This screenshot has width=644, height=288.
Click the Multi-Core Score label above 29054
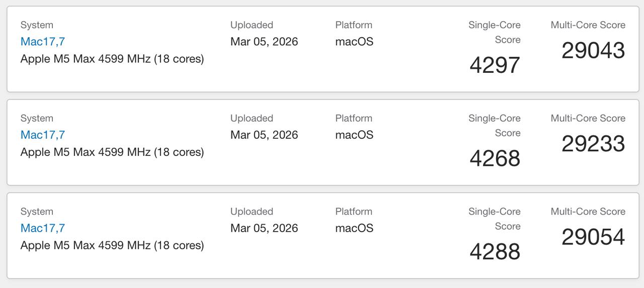pos(588,212)
